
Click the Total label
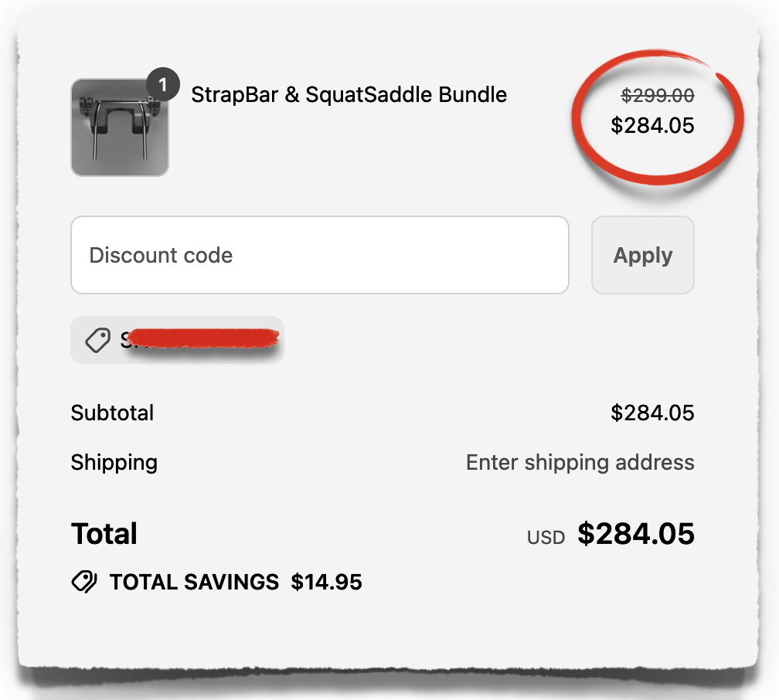pos(104,533)
